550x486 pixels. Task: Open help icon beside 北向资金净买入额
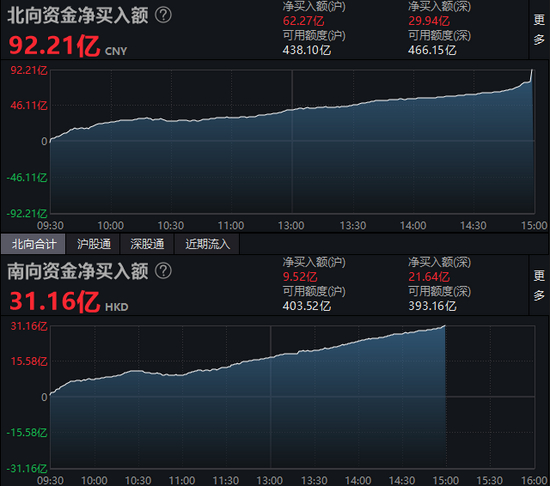point(163,15)
